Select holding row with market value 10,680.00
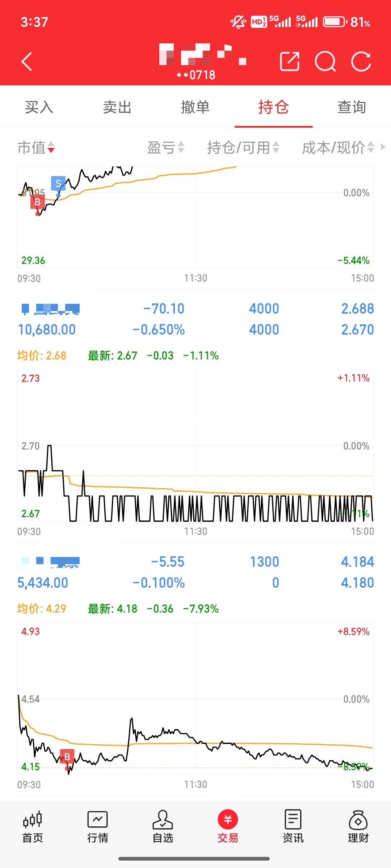The image size is (391, 868). (195, 319)
